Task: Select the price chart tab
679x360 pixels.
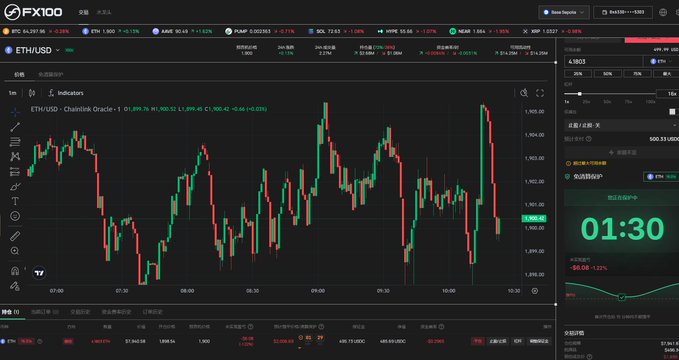Action: pyautogui.click(x=19, y=75)
